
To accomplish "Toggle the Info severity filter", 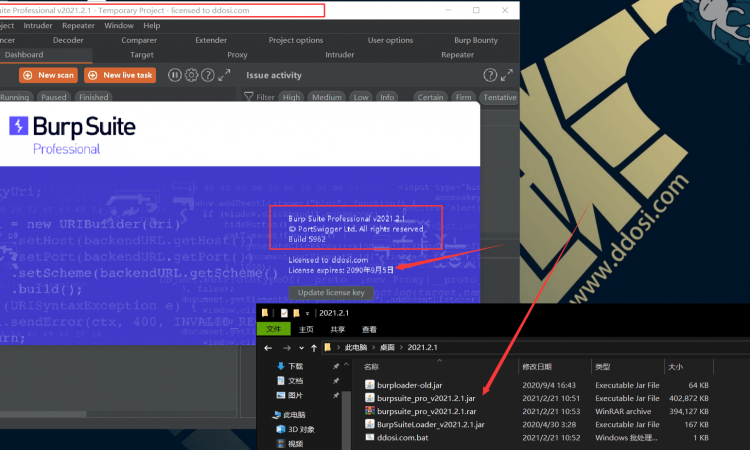I will click(x=387, y=97).
